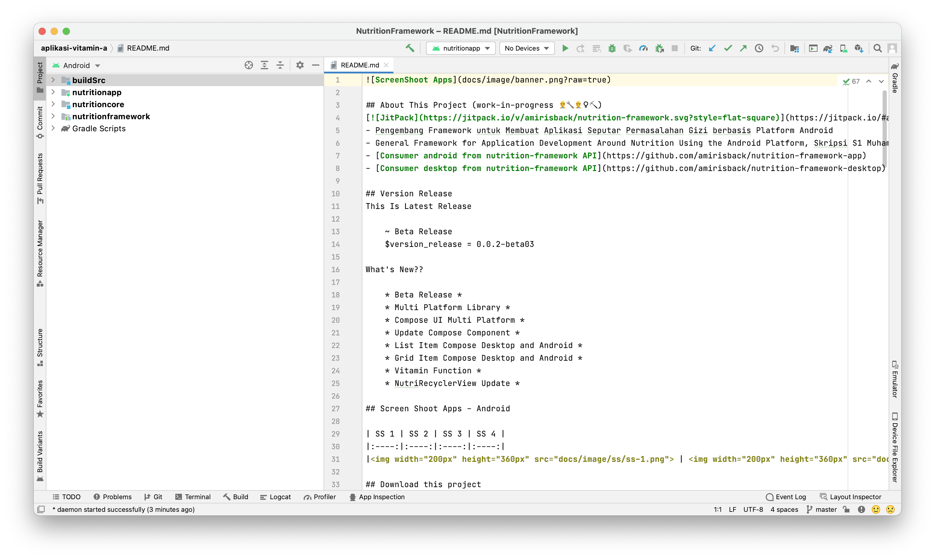Click the Debug bug icon
Screen dimensions: 935x560
tap(612, 48)
